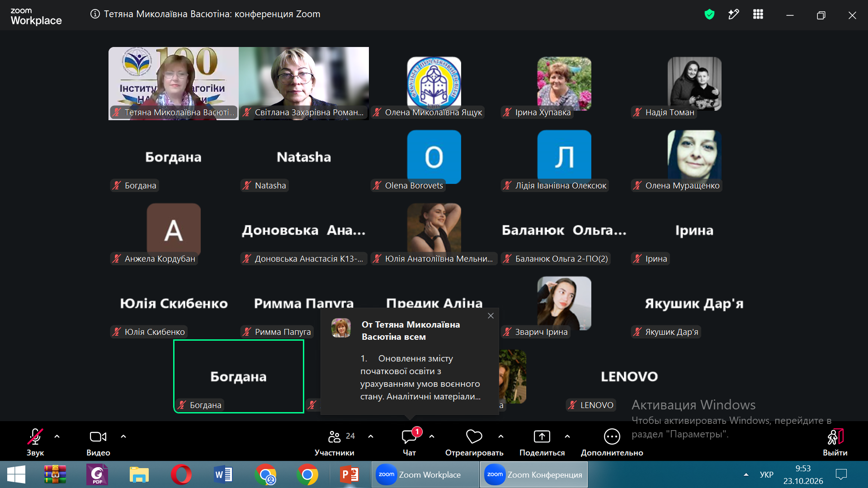Viewport: 868px width, 488px height.
Task: Open the Участники participants panel
Action: (x=335, y=442)
